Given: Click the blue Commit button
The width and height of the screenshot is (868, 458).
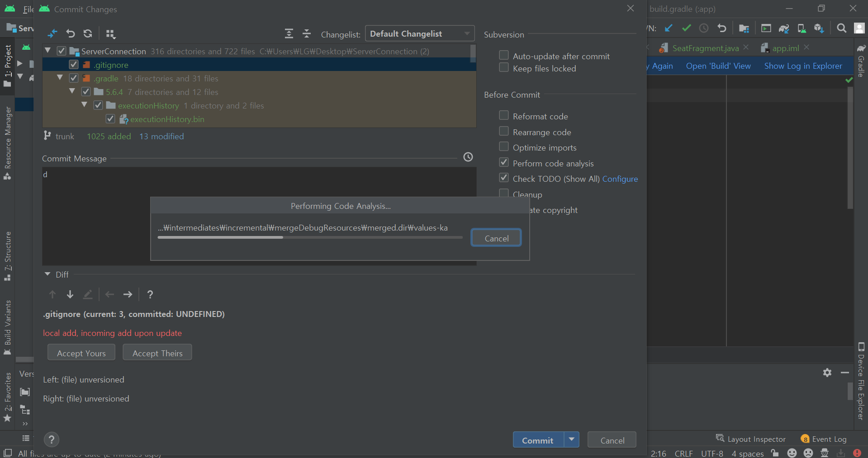Looking at the screenshot, I should pos(538,439).
